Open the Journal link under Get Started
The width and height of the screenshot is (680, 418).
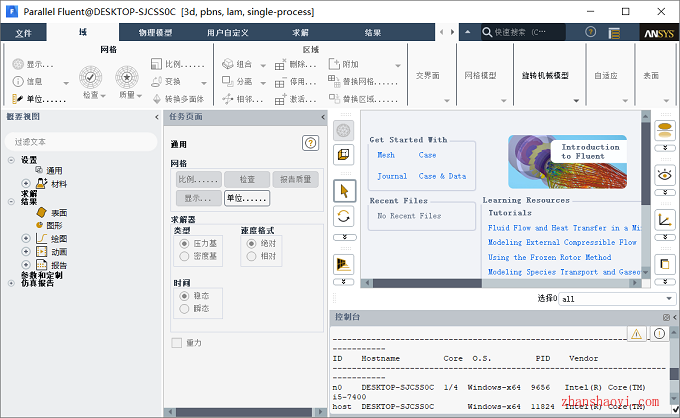(392, 176)
